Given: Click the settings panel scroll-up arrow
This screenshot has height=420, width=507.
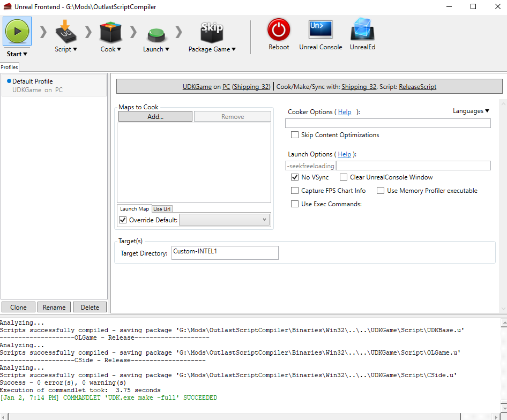Looking at the screenshot, I should click(503, 104).
